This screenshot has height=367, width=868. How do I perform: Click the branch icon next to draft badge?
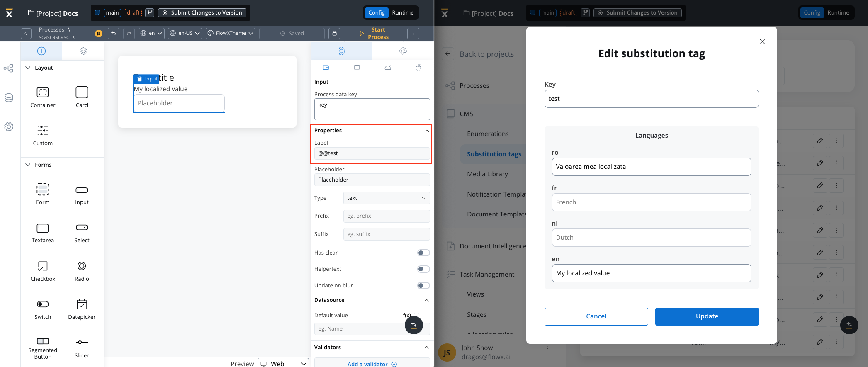150,13
